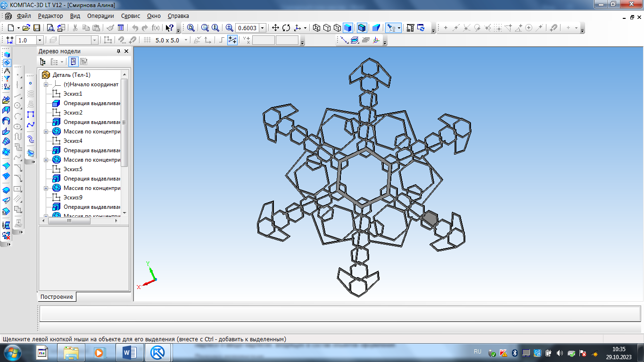Switch to wireframe display mode

(316, 28)
